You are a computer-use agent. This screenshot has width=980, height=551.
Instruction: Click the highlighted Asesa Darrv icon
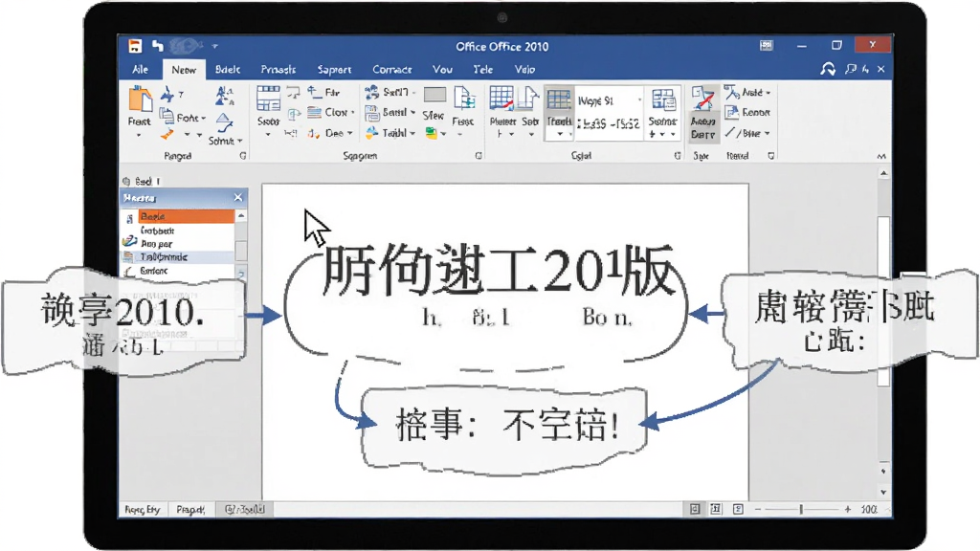point(703,114)
